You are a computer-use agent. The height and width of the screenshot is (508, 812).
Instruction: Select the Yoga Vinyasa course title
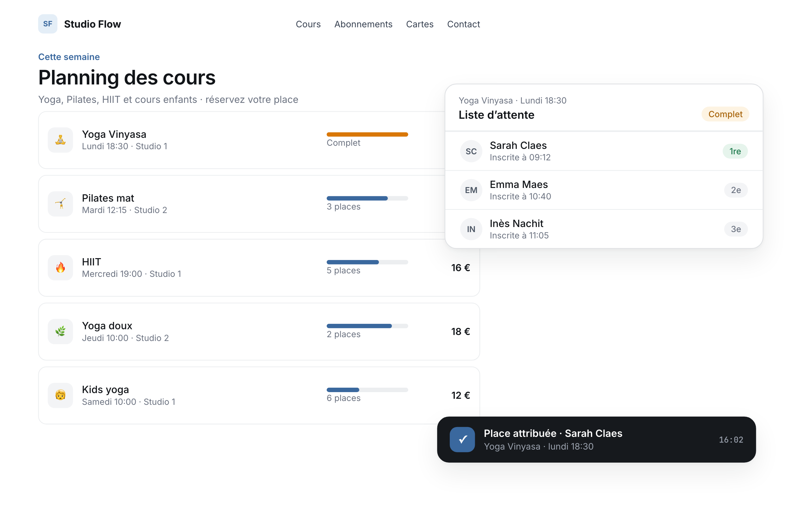114,134
